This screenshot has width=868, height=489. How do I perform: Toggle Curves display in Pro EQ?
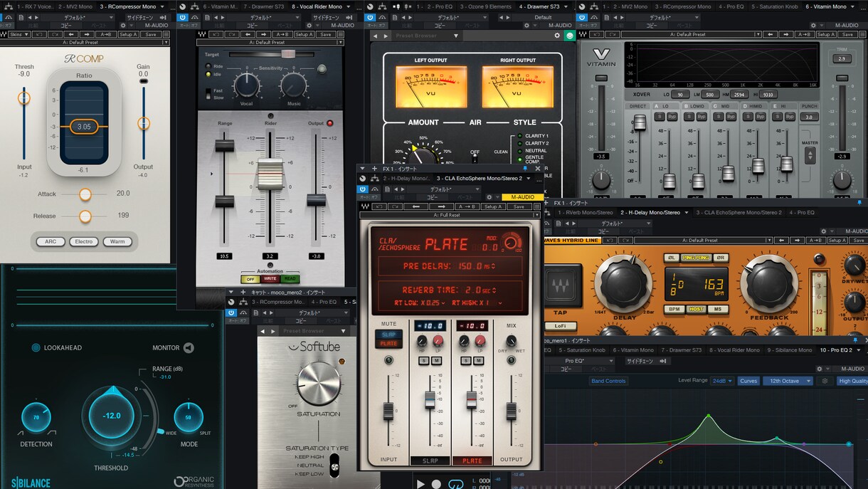pos(748,381)
